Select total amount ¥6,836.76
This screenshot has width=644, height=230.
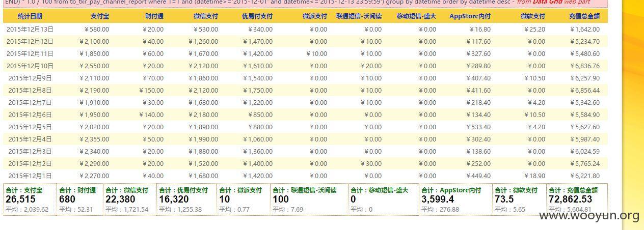(584, 66)
